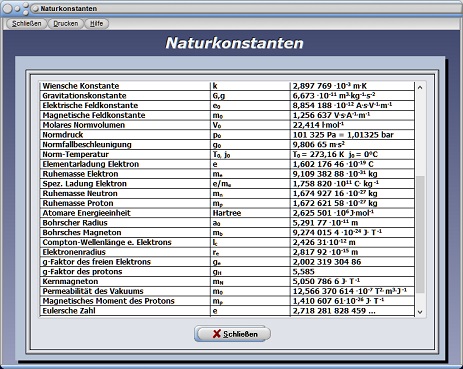463x369 pixels.
Task: Click the Normdruck row label
Action: [x=63, y=135]
